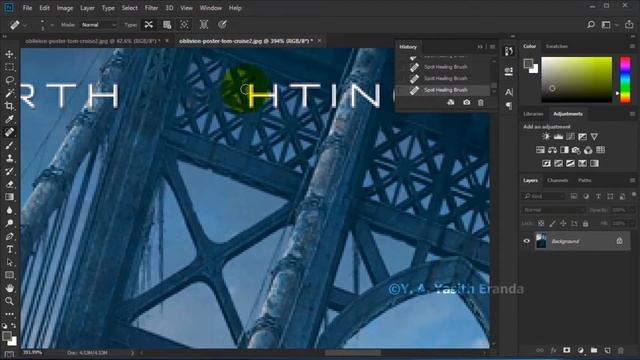640x360 pixels.
Task: Open the tool preset picker arrow
Action: (x=25, y=25)
